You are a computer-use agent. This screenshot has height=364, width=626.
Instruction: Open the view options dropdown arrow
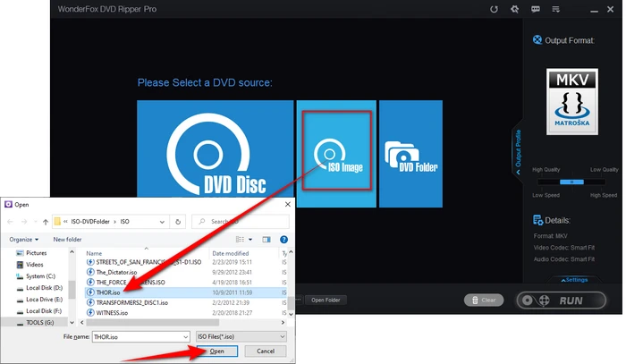250,240
